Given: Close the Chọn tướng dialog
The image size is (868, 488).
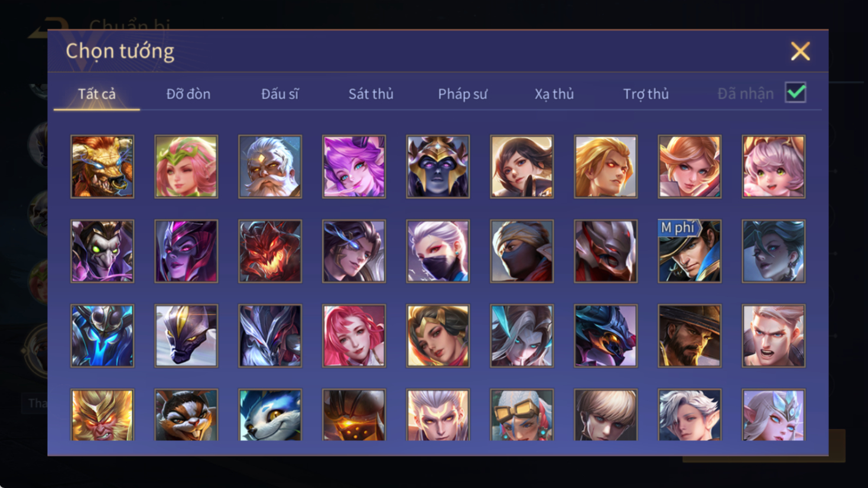Looking at the screenshot, I should [x=800, y=51].
